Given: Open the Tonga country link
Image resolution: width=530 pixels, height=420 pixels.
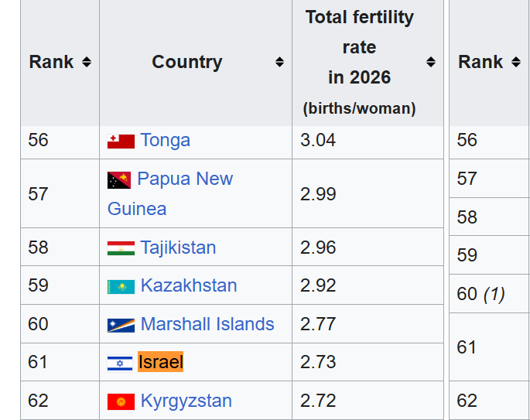Looking at the screenshot, I should [x=166, y=140].
